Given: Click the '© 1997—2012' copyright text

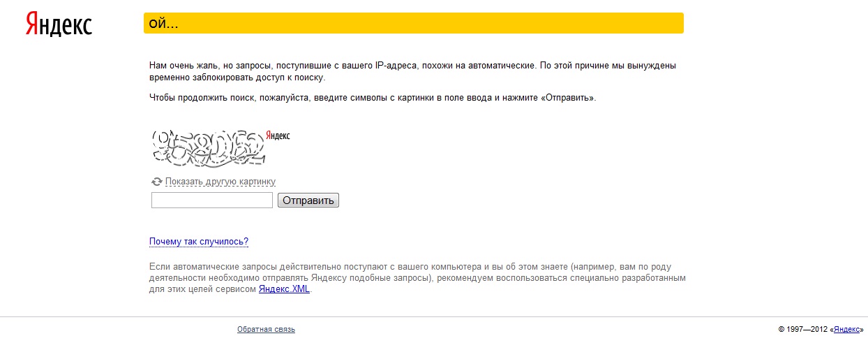Looking at the screenshot, I should tap(803, 329).
